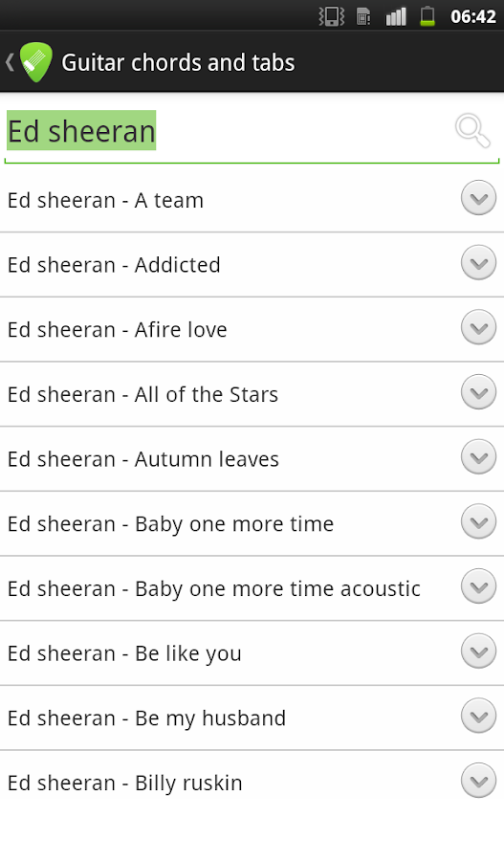Screen dimensions: 504x861
Task: Tap the Guitar chords and tabs title
Action: (x=178, y=62)
